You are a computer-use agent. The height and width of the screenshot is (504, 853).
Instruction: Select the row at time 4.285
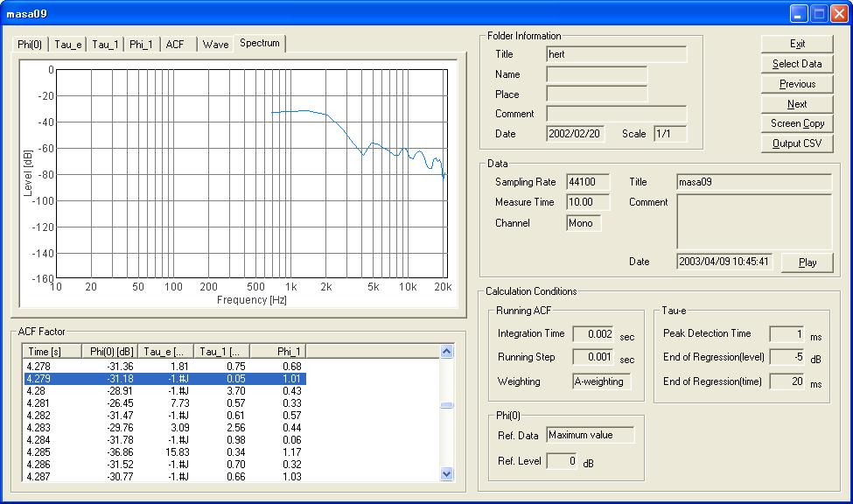coord(164,452)
